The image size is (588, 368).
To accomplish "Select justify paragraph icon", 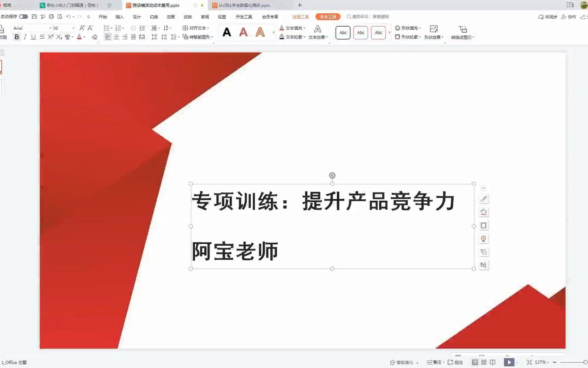I will (x=133, y=37).
